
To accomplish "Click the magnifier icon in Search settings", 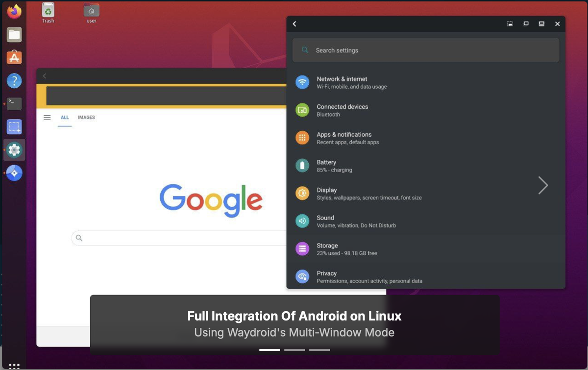I will pos(305,50).
